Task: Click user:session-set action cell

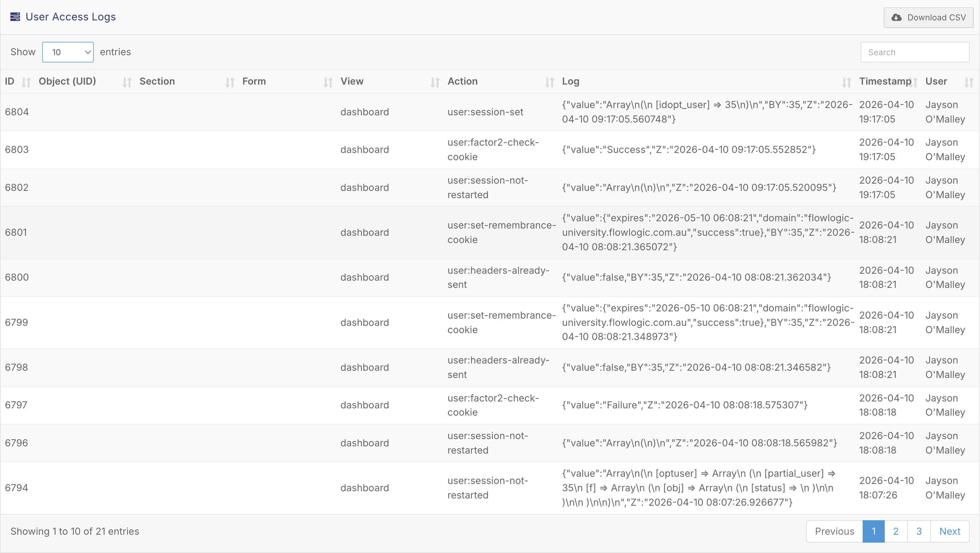Action: 485,112
